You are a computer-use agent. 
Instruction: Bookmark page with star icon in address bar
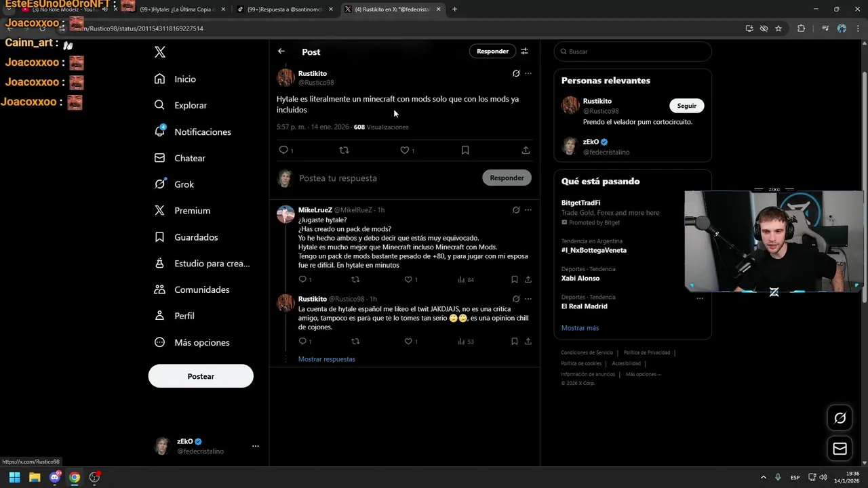(x=778, y=28)
